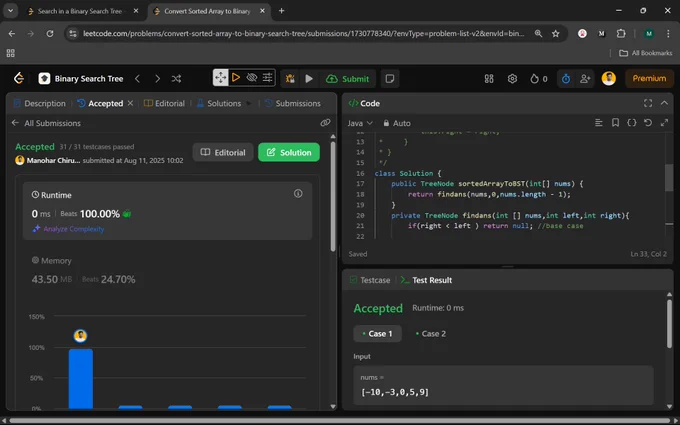The image size is (680, 425).
Task: Click the LeetCode logo icon
Action: click(x=19, y=78)
